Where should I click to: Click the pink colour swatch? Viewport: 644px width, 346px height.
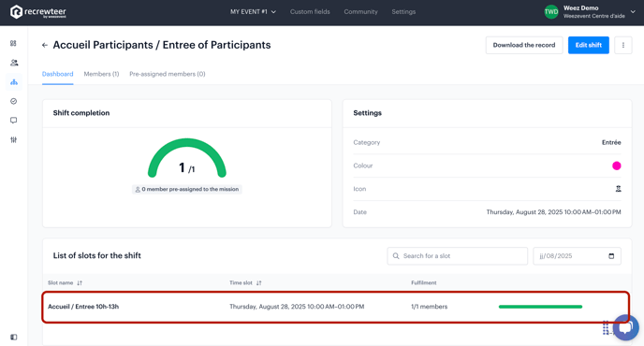[617, 166]
